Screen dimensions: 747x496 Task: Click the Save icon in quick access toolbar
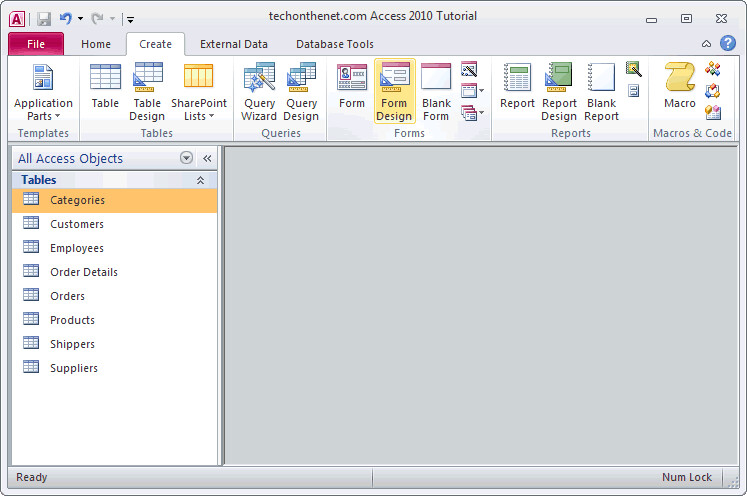tap(44, 19)
